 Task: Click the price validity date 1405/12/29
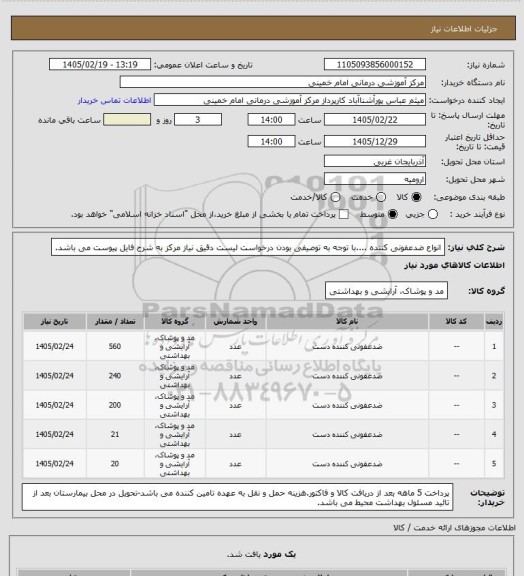coord(375,141)
